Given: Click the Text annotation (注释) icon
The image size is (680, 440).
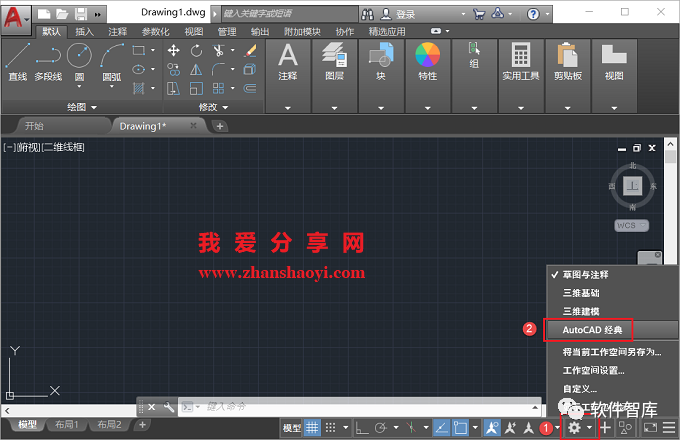Looking at the screenshot, I should pos(288,58).
